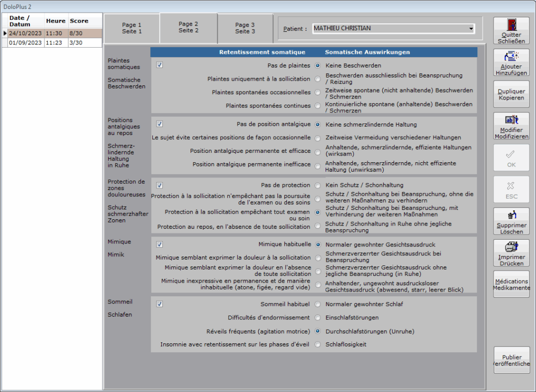Click the Modifier / Modifizieren icon
The height and width of the screenshot is (392, 536).
click(511, 120)
